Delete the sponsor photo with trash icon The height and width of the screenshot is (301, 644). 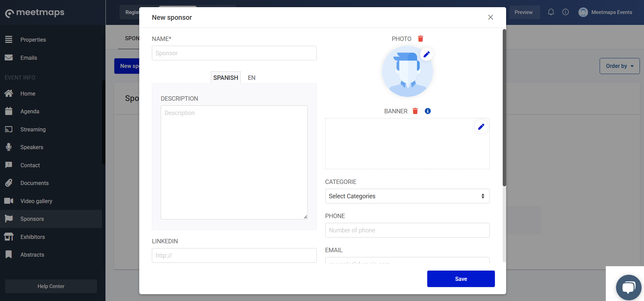coord(420,39)
